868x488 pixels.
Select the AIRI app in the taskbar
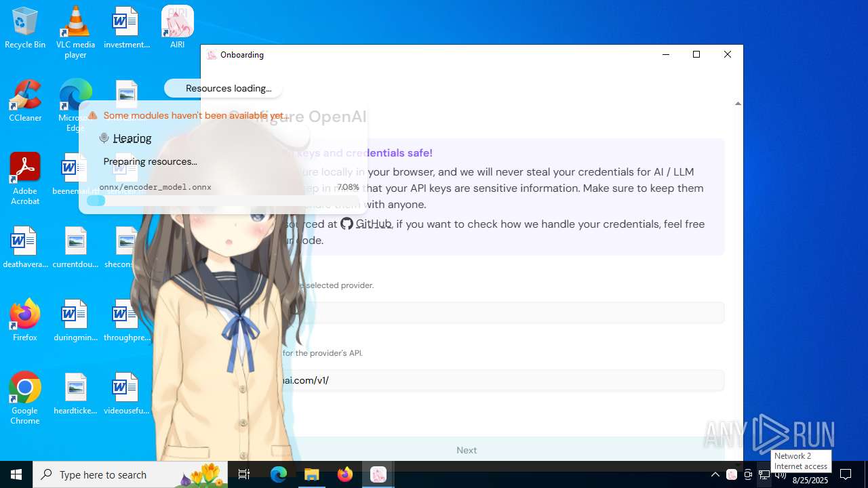coord(378,474)
